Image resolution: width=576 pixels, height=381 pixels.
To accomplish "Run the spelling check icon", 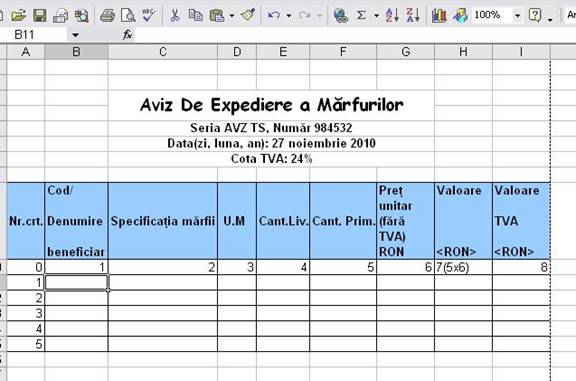I will [x=149, y=15].
